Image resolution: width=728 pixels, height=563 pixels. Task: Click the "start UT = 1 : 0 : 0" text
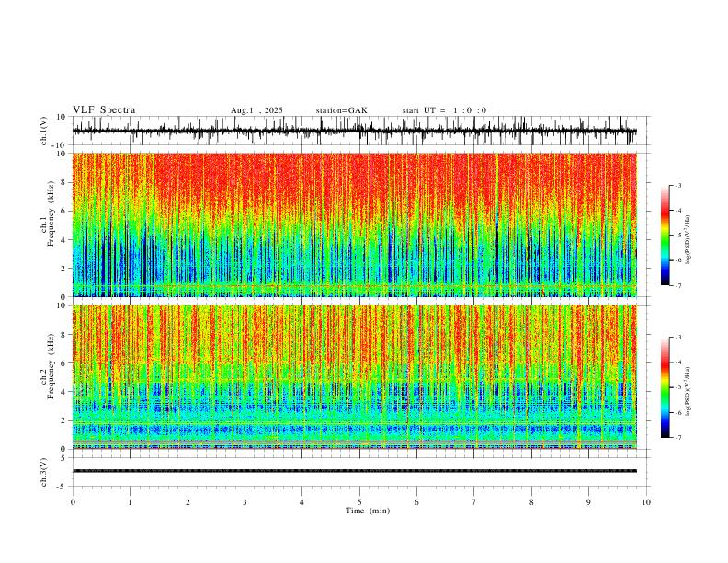point(444,110)
